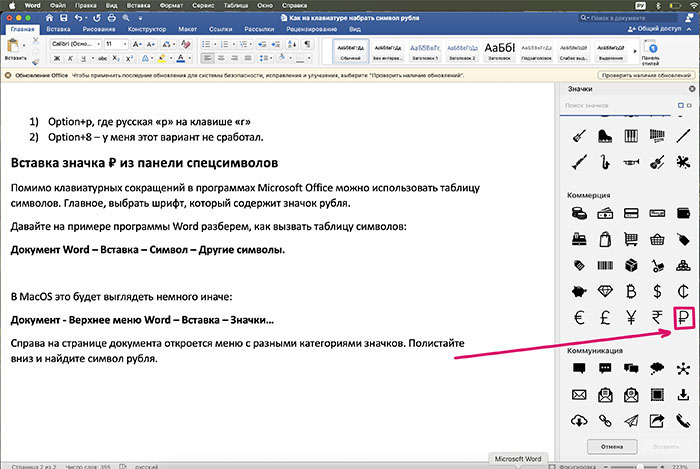Click the Home icon in title bar
The height and width of the screenshot is (469, 700).
[49, 18]
